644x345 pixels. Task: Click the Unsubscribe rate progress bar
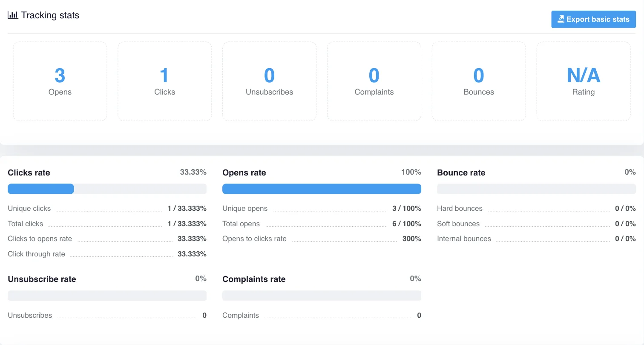[107, 296]
